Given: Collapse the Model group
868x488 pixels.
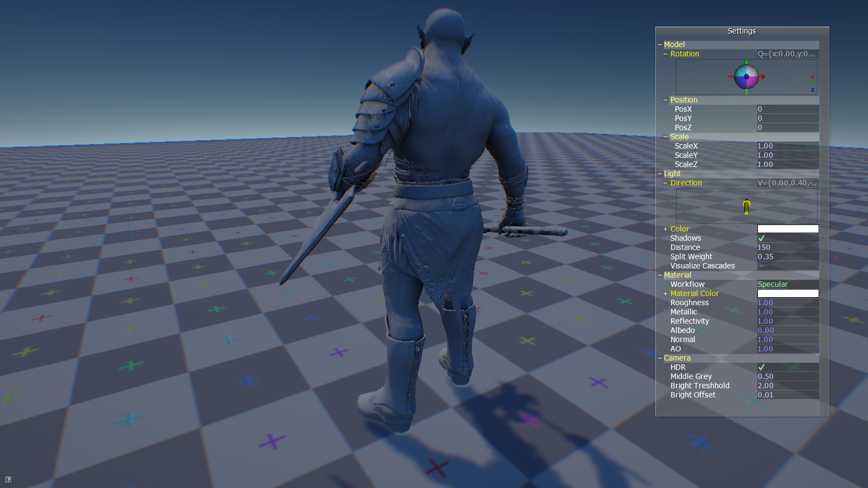Looking at the screenshot, I should [660, 44].
